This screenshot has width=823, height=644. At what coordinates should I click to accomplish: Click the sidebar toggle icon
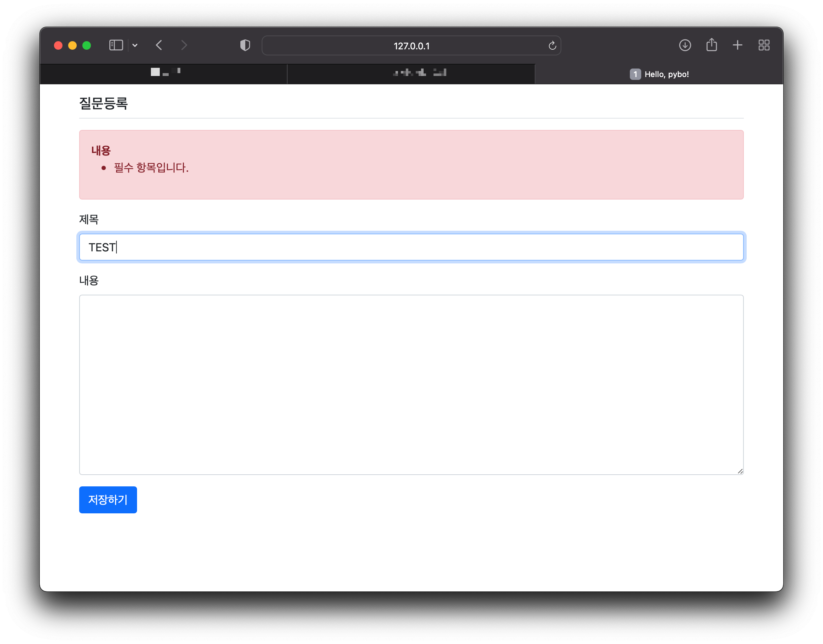pyautogui.click(x=116, y=45)
